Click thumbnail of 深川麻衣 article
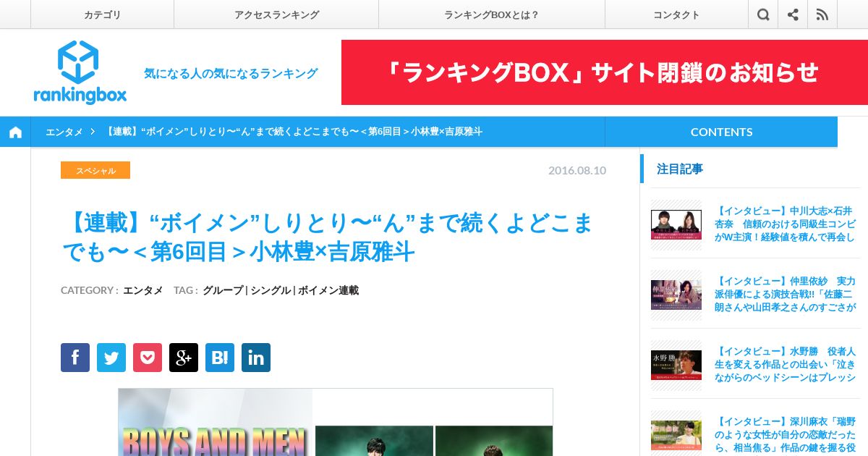Viewport: 868px width, 456px height. [676, 435]
